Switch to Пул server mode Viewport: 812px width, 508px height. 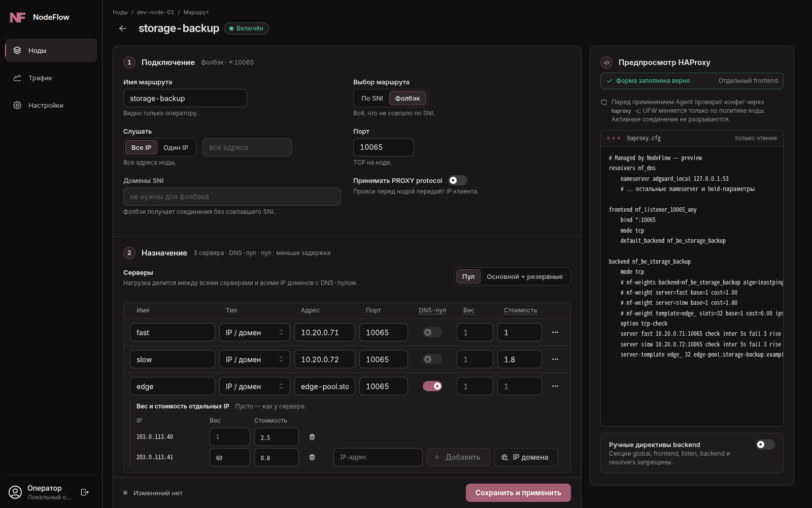point(468,277)
